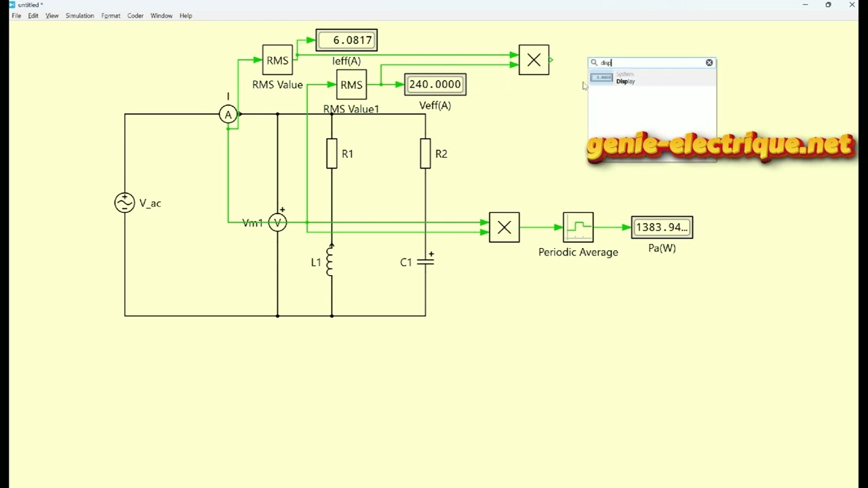Select the upper Product multiplier block
The image size is (868, 488).
pyautogui.click(x=534, y=60)
